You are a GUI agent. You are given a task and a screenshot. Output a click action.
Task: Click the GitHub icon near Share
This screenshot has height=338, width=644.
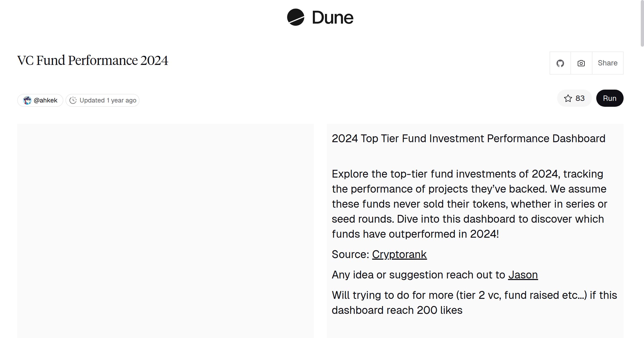point(561,63)
